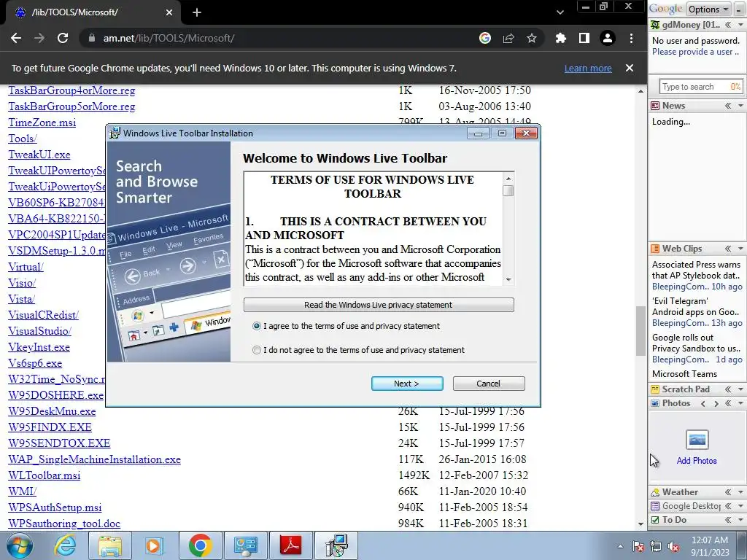
Task: Open Adobe Reader from taskbar
Action: [x=291, y=545]
